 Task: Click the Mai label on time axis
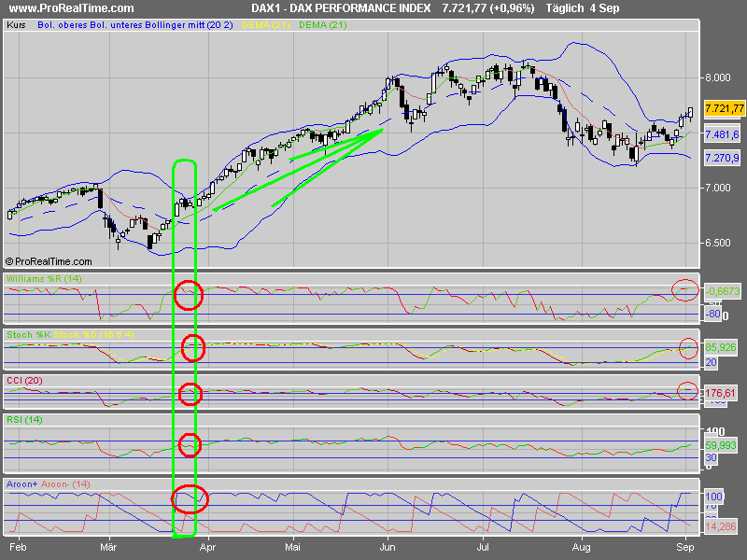pyautogui.click(x=292, y=547)
